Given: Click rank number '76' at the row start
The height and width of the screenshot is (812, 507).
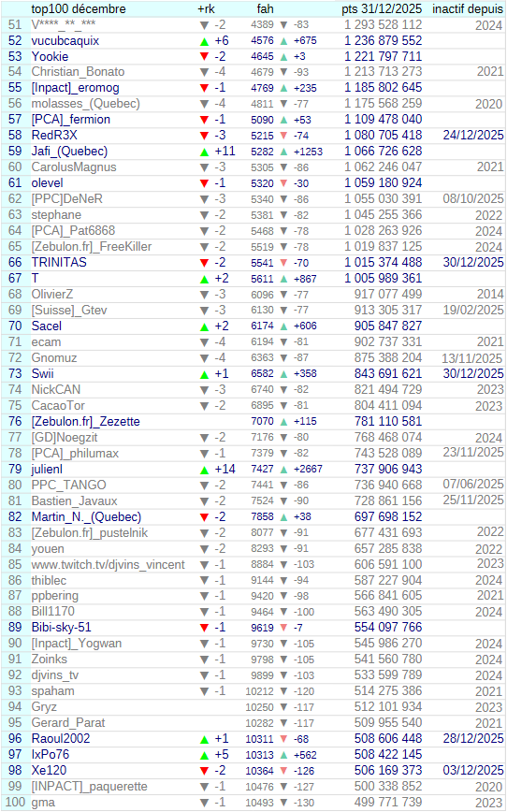Looking at the screenshot, I should [15, 422].
